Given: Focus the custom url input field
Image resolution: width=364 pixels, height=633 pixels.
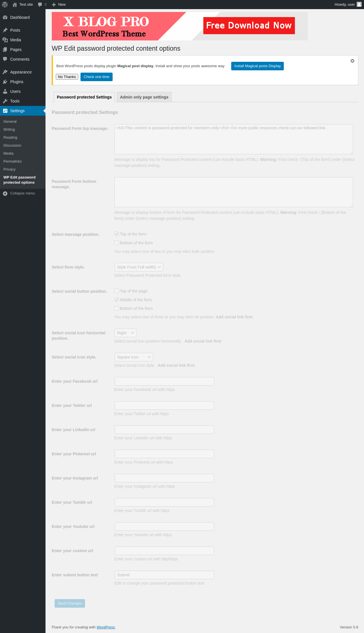Looking at the screenshot, I should click(x=164, y=551).
